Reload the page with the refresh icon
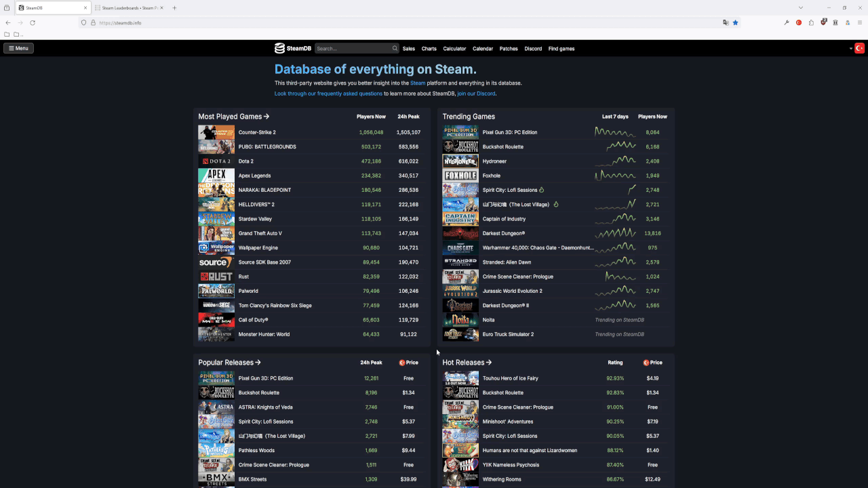Image resolution: width=868 pixels, height=488 pixels. (x=32, y=22)
